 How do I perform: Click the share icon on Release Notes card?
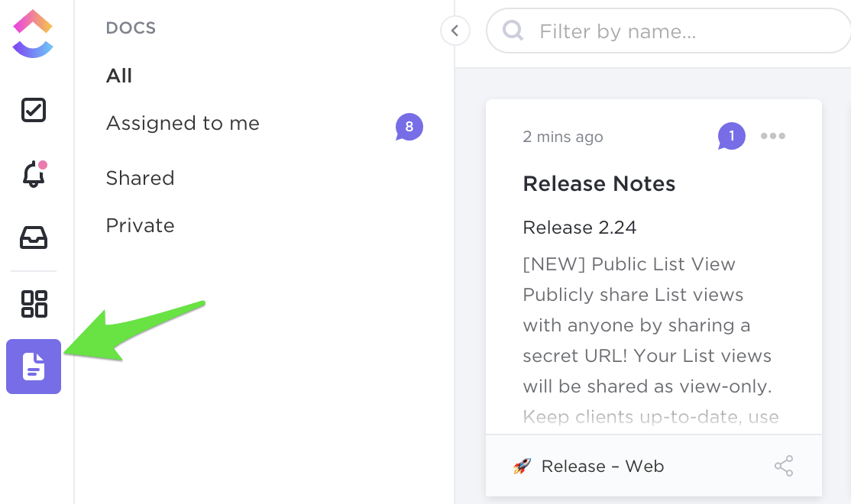pyautogui.click(x=783, y=466)
